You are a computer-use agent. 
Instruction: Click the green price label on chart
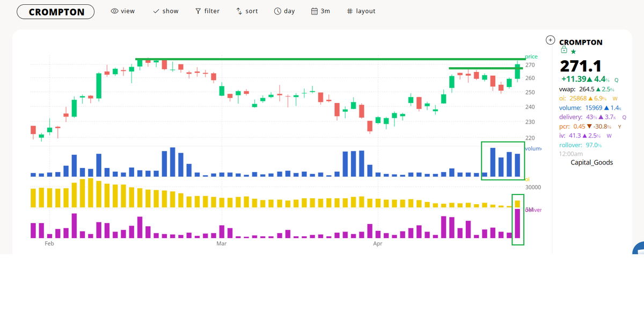click(x=531, y=56)
